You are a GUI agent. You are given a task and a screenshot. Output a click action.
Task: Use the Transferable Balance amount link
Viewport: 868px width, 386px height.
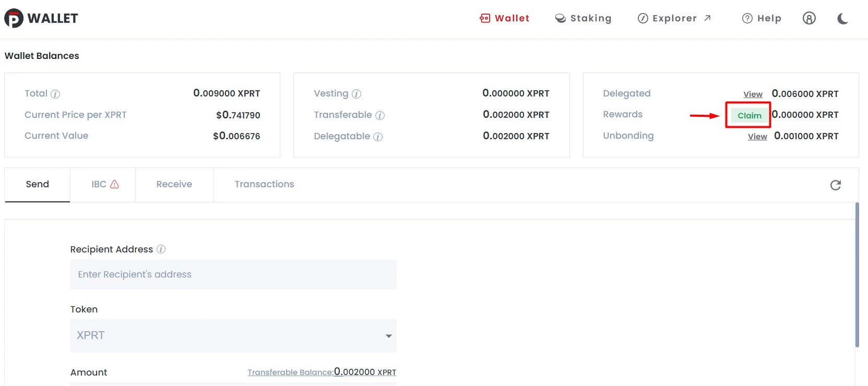pos(322,372)
